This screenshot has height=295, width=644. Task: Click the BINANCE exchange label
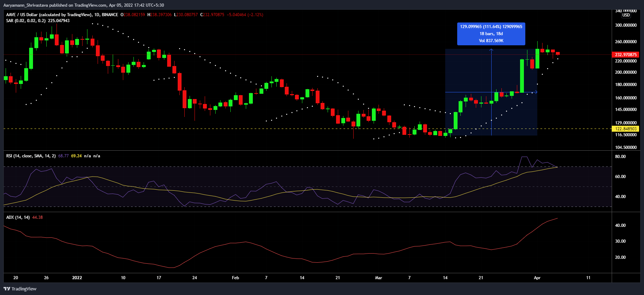pos(110,15)
